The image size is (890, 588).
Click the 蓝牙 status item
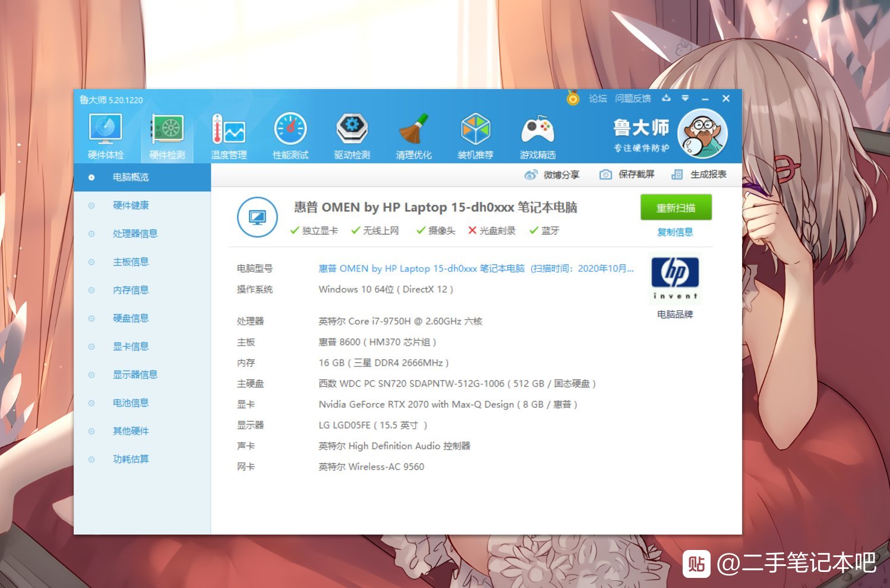[544, 230]
